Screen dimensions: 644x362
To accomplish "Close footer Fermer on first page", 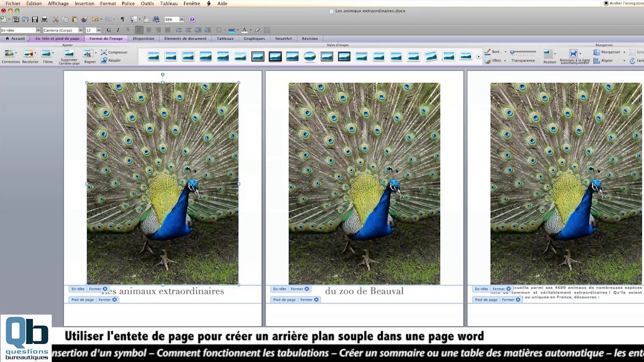I will click(x=107, y=299).
